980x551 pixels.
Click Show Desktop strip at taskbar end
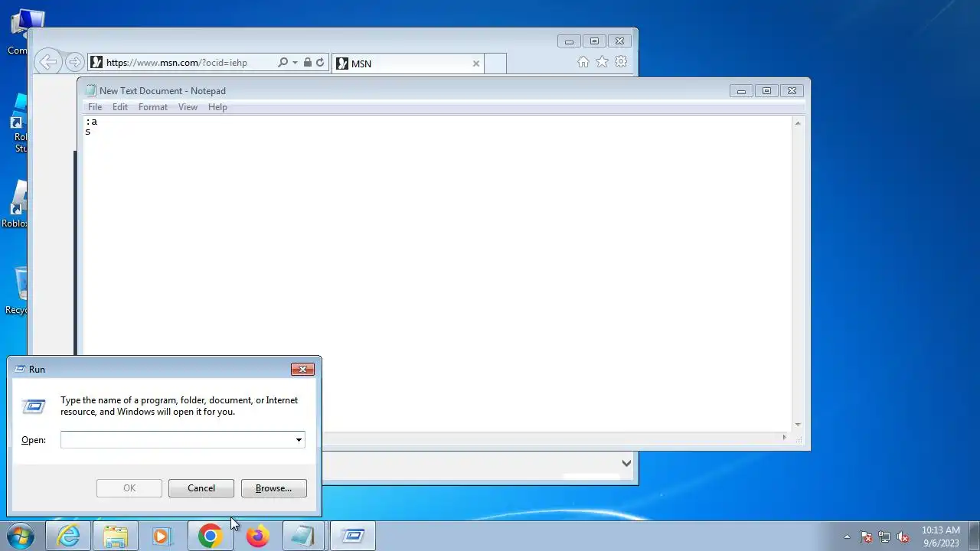974,536
